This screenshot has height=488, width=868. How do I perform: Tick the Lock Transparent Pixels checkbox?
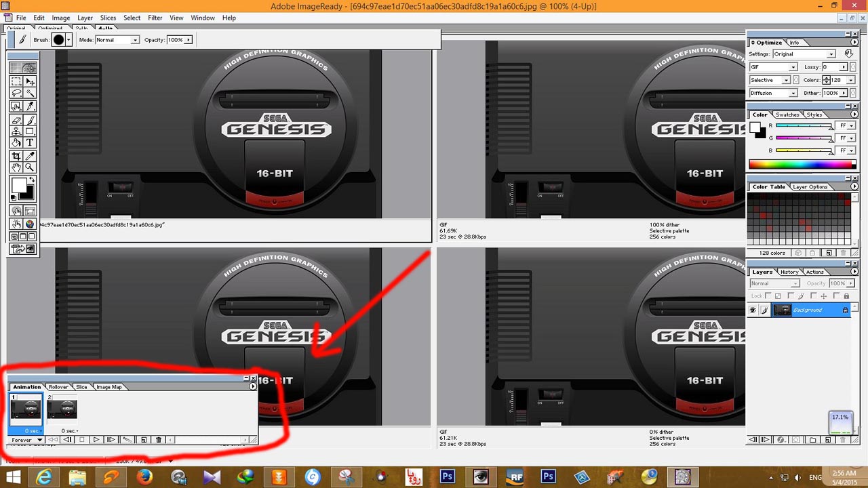pyautogui.click(x=768, y=296)
